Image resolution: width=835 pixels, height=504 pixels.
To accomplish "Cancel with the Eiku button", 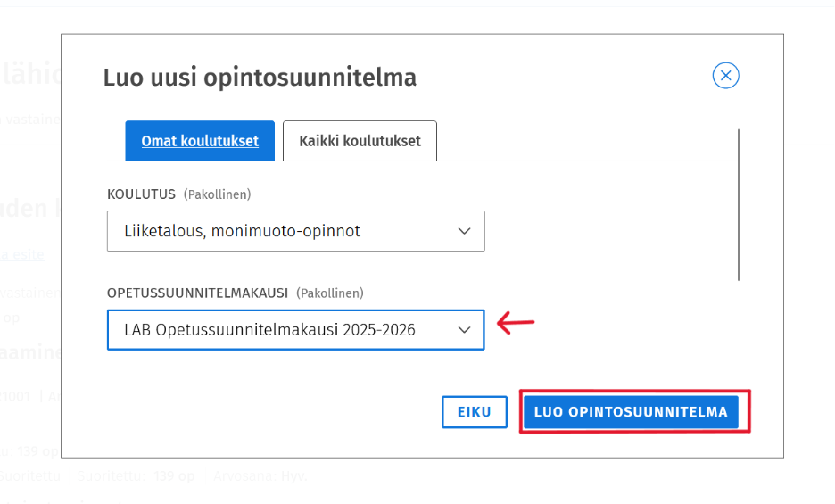I will pos(474,412).
